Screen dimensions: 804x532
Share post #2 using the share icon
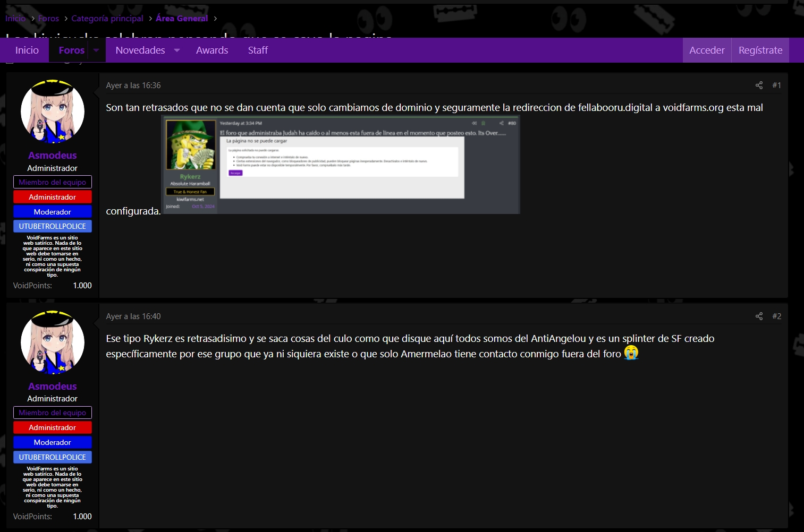coord(759,316)
